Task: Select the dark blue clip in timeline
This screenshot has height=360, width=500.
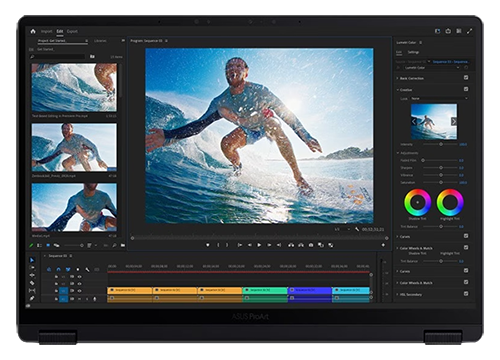Action: click(x=310, y=290)
